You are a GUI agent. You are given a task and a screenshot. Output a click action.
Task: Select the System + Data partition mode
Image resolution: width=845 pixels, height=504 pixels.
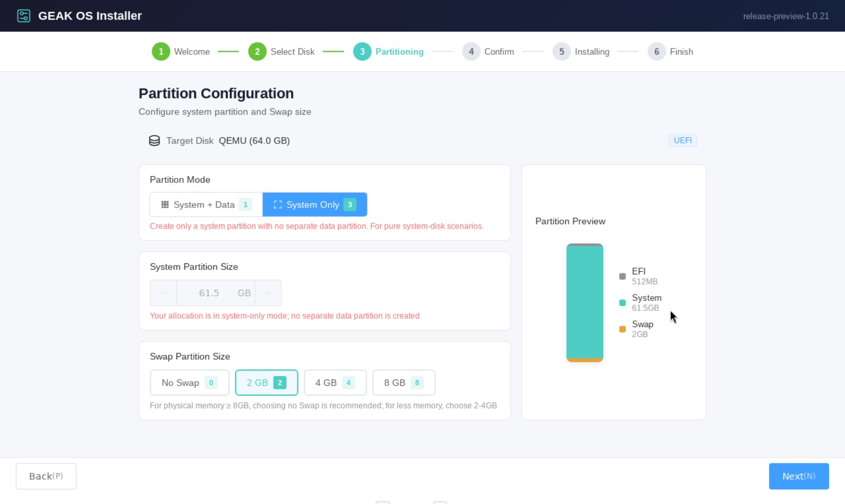(x=206, y=205)
